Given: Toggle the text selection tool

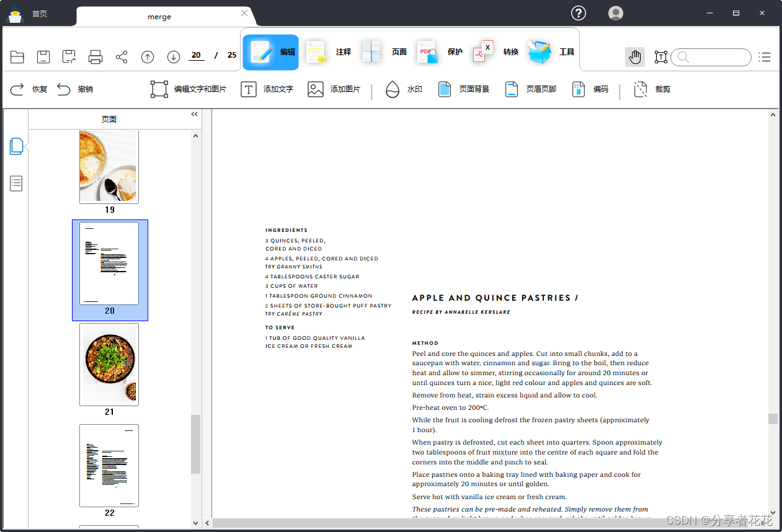Looking at the screenshot, I should 661,57.
